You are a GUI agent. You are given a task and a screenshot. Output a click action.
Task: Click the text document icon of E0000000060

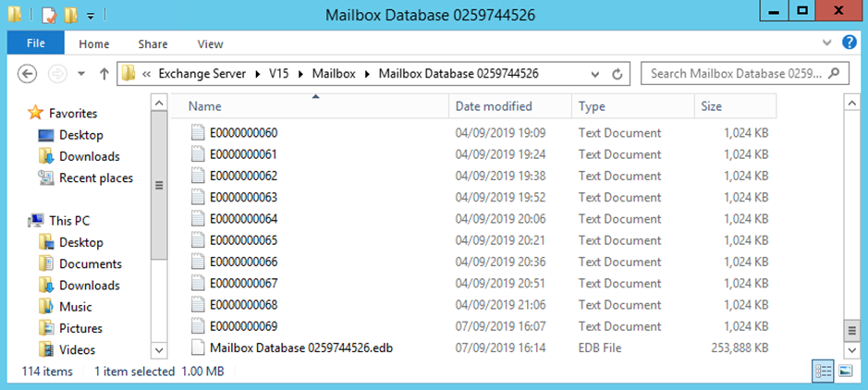pyautogui.click(x=198, y=133)
